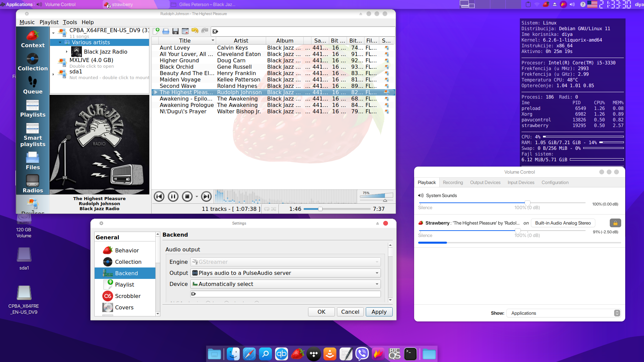Screen dimensions: 644x362
Task: Select Playlist in Settings list
Action: [125, 285]
